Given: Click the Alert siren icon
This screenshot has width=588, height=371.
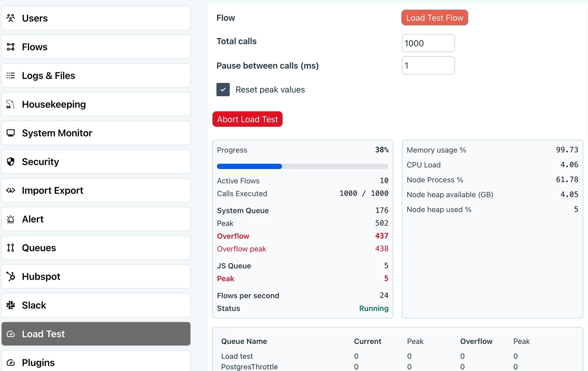Looking at the screenshot, I should [11, 219].
